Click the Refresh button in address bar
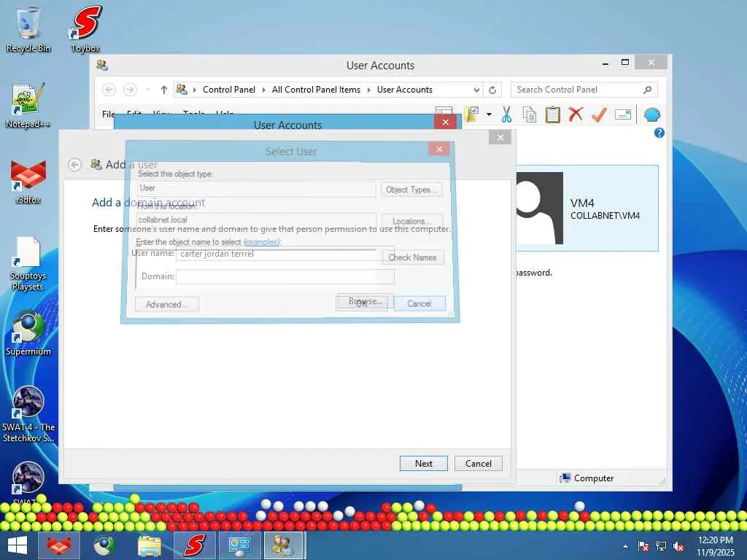This screenshot has height=560, width=747. [x=492, y=90]
